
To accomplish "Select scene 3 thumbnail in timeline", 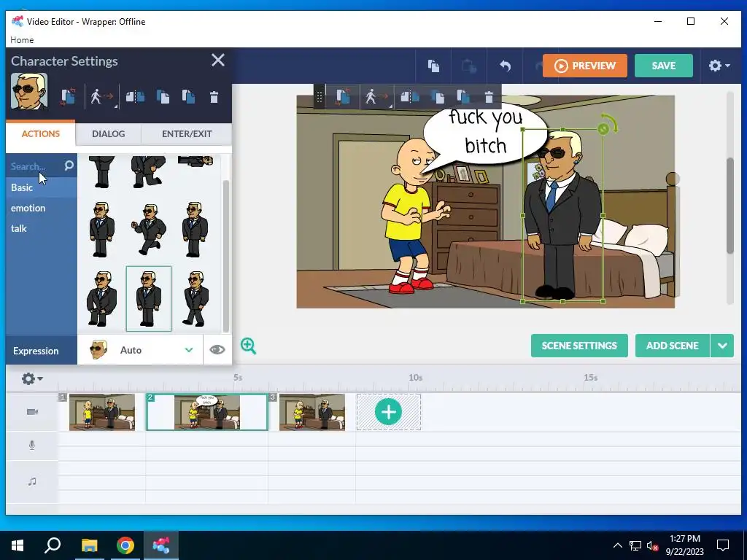I will click(312, 412).
